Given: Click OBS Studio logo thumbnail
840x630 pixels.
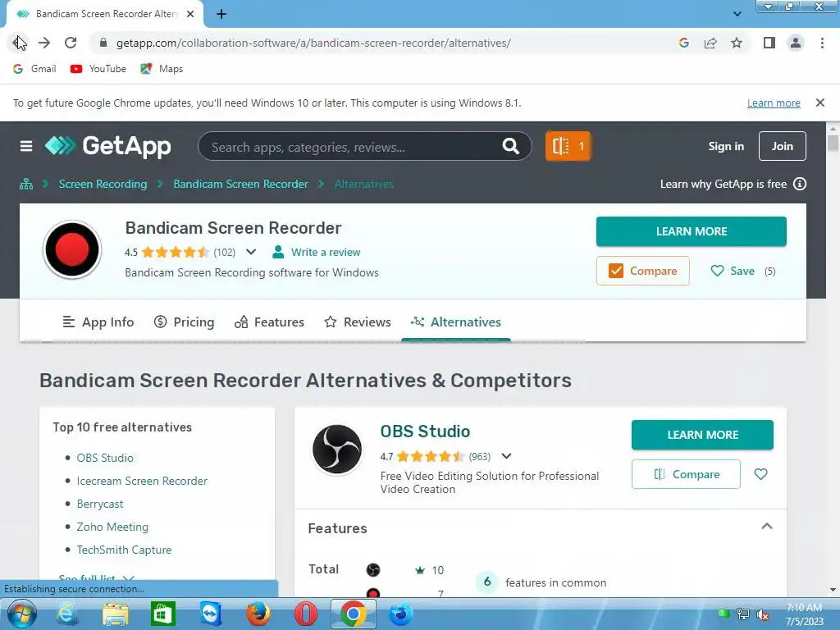Looking at the screenshot, I should [x=337, y=450].
